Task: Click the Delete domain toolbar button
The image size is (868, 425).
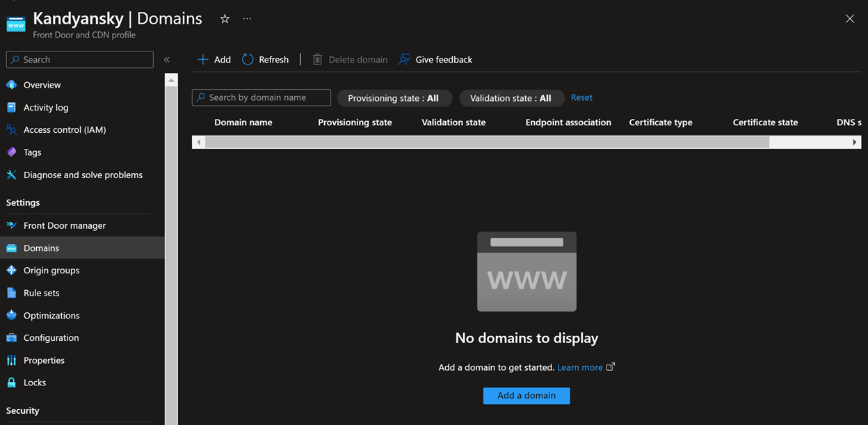Action: (x=350, y=60)
